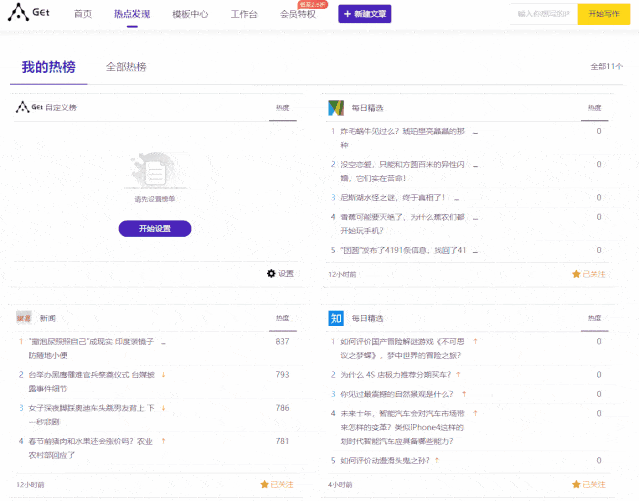This screenshot has height=501, width=639.
Task: Toggle 已关注 star on Zhihu 每日精选 panel
Action: click(x=576, y=484)
